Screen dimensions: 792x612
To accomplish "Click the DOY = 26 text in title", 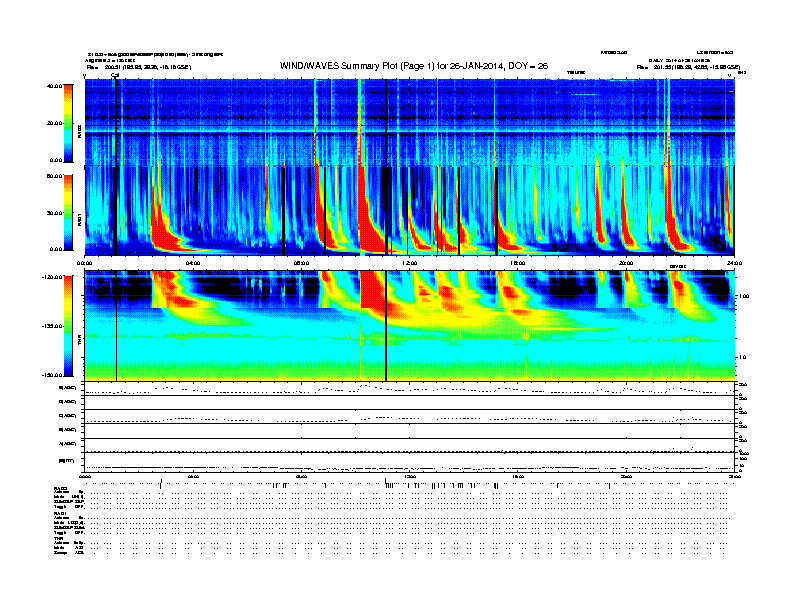I will click(x=528, y=66).
